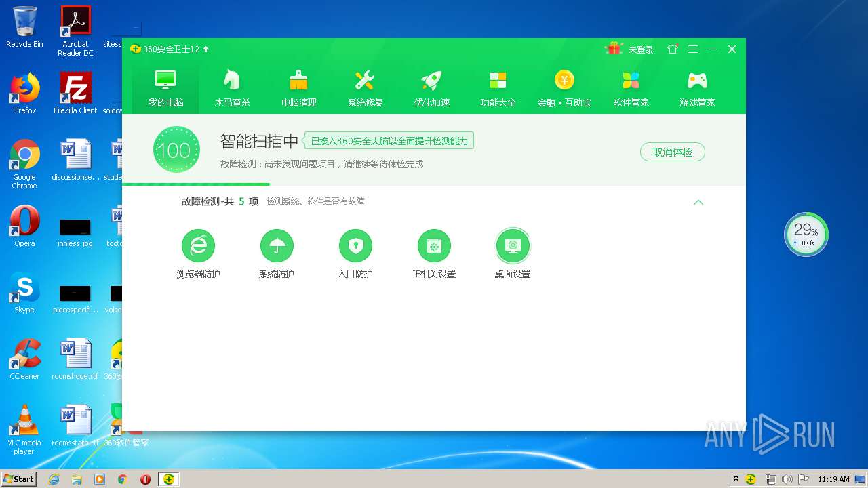Viewport: 868px width, 488px height.
Task: Click the 故障检测-共 5 项 heading
Action: coord(220,201)
